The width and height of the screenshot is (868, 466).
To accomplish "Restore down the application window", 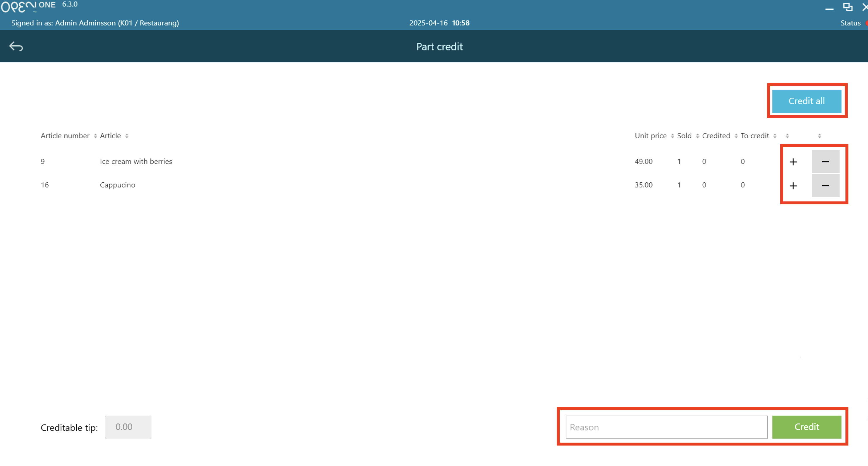I will pos(848,7).
